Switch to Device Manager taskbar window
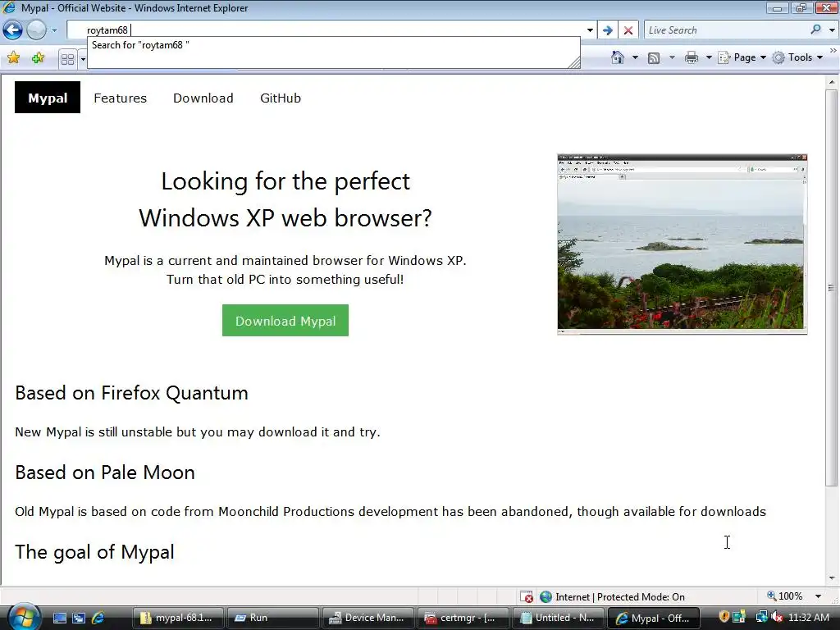 click(x=367, y=618)
